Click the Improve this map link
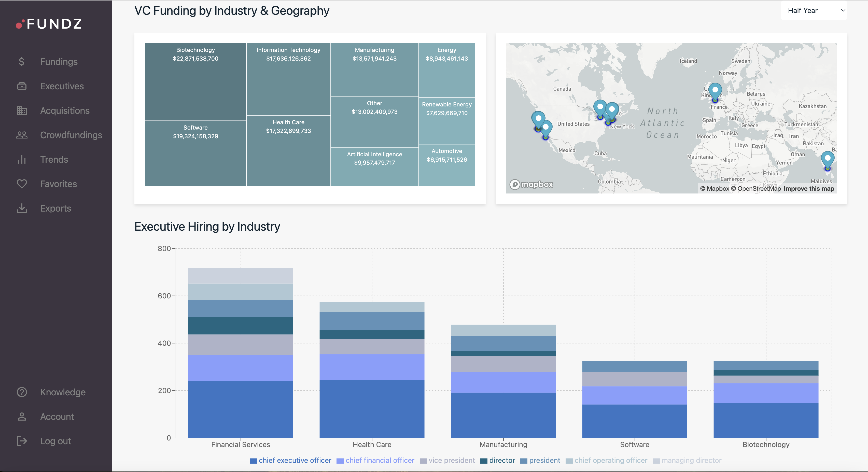Screen dimensions: 868x472 808,189
